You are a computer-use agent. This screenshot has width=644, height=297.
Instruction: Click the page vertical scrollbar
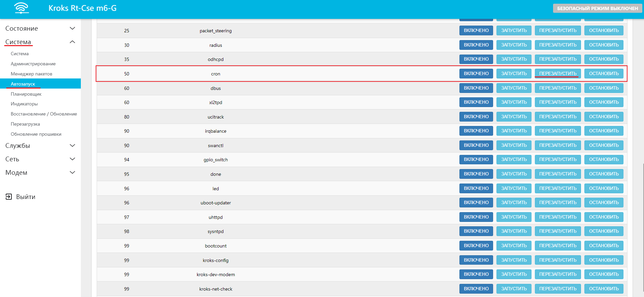(643, 229)
